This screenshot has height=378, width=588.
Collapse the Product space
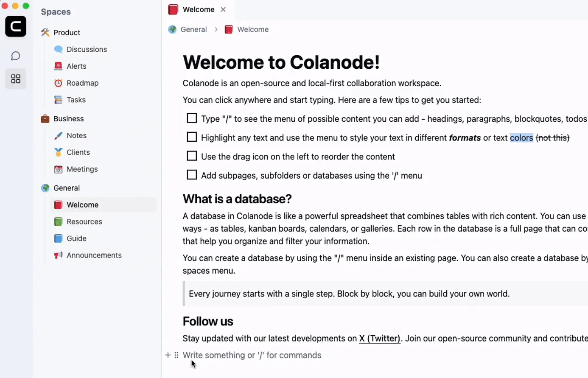(x=67, y=33)
